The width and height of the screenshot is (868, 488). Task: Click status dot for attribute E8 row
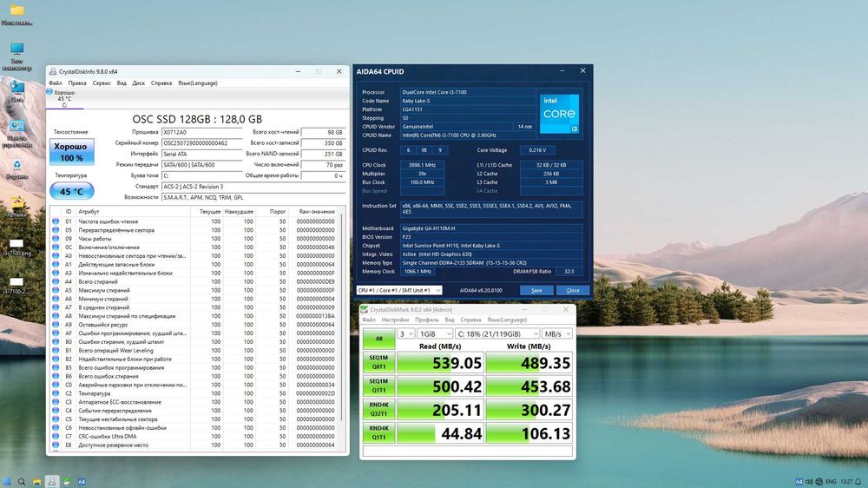click(x=56, y=445)
